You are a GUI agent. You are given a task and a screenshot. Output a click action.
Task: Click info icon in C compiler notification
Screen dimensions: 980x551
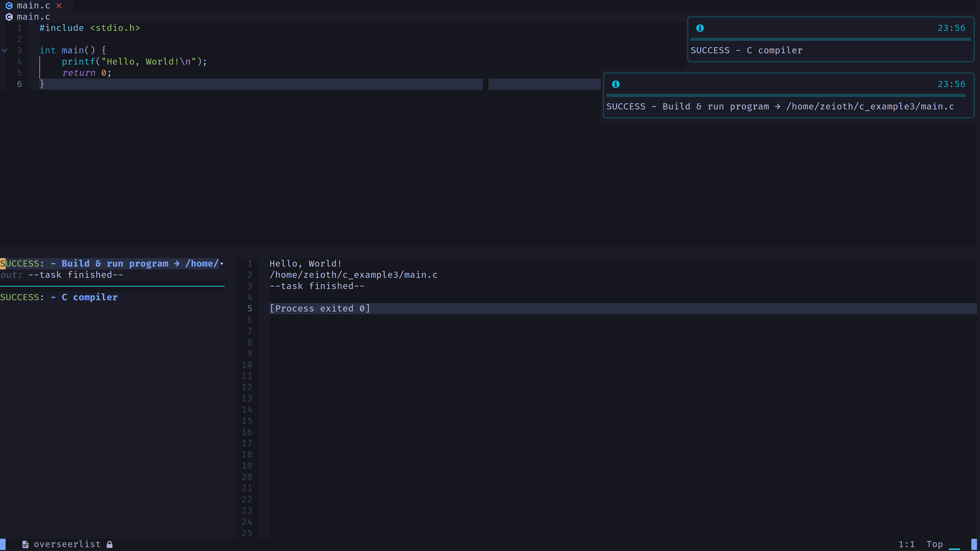tap(700, 28)
